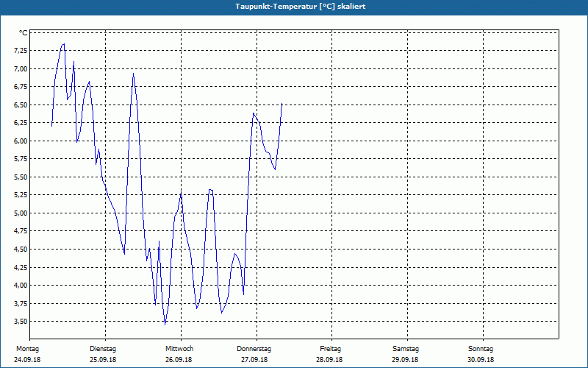Click the 5,50 y-axis value
Viewport: 588px width, 368px height.
pos(21,177)
